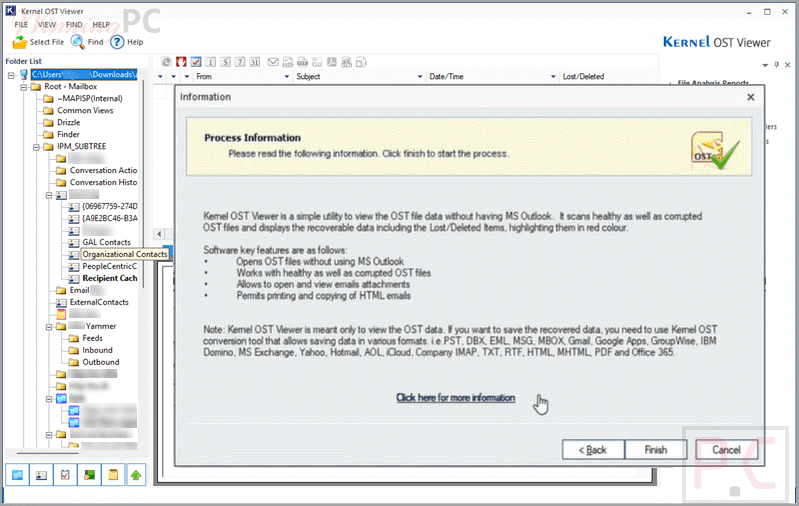Open the Date/Time column filter dropdown
Screen dimensions: 799x506
pyautogui.click(x=553, y=76)
